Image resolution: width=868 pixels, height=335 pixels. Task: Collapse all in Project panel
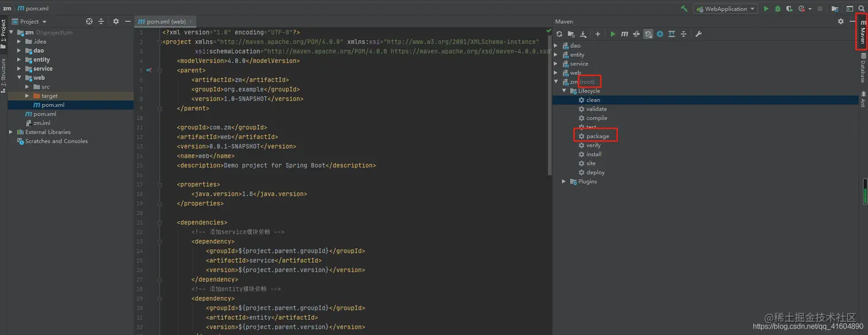[101, 21]
